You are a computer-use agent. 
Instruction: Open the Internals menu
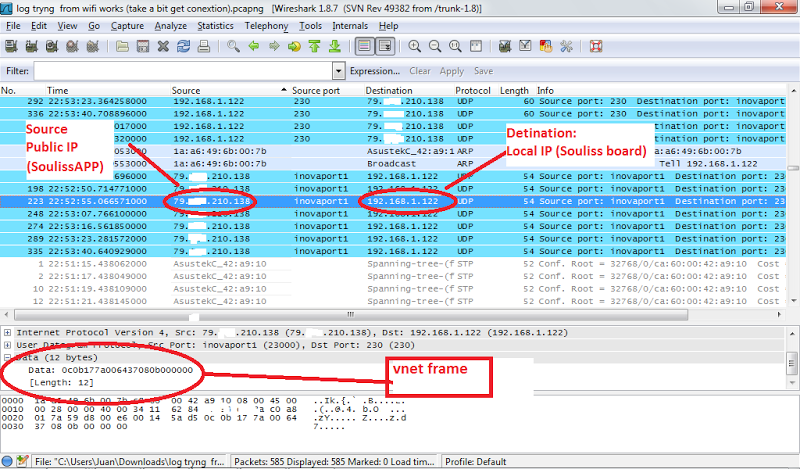(x=350, y=26)
